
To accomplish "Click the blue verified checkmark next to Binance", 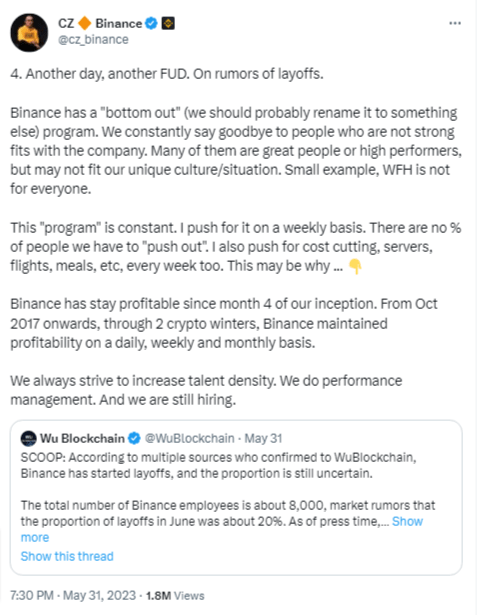I will coord(151,24).
